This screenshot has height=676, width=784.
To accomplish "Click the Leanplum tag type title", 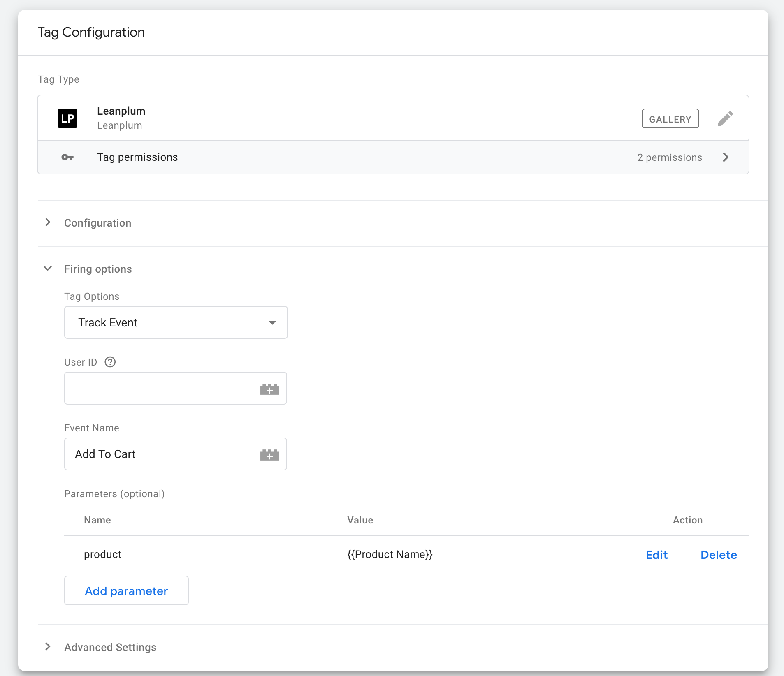I will tap(121, 111).
